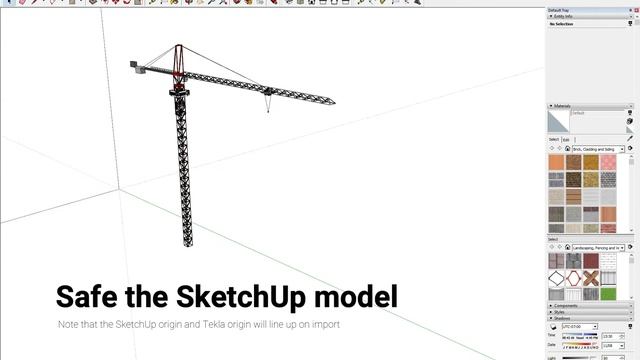Pick the red hexagon outline swatch

click(573, 278)
